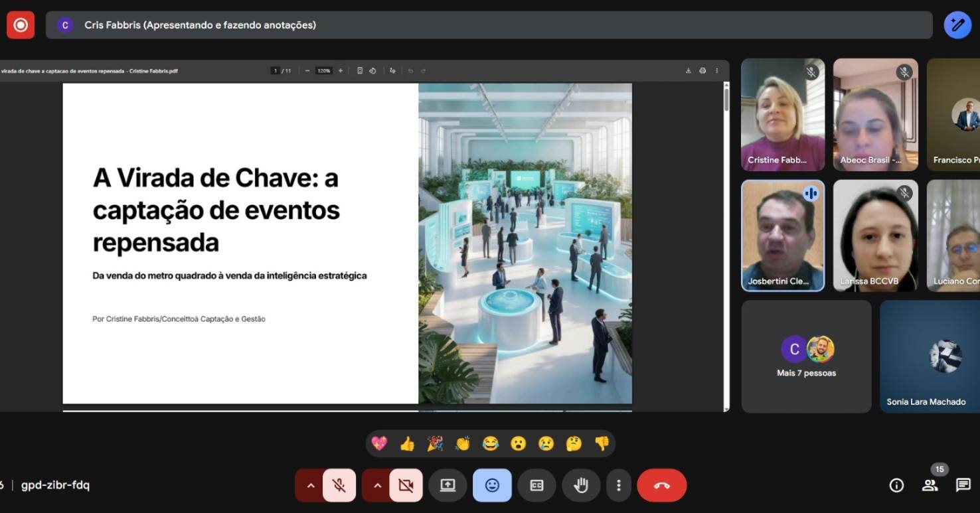
Task: Open the chat messages panel
Action: pyautogui.click(x=963, y=485)
